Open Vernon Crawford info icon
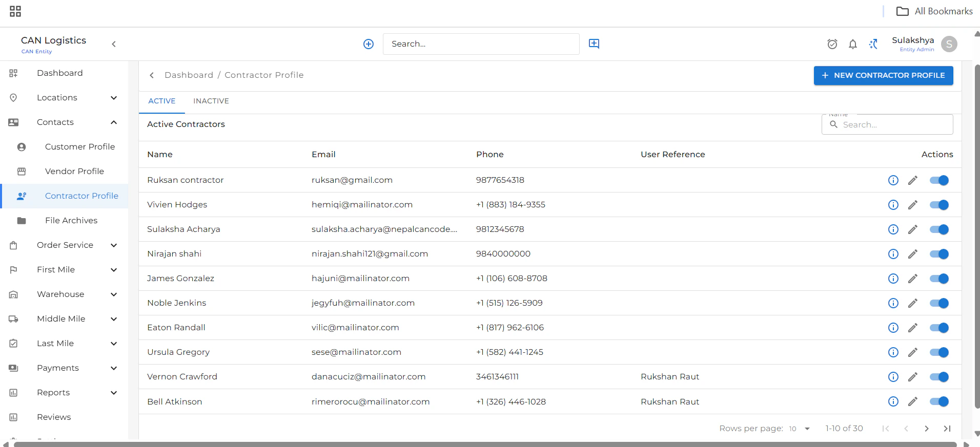 893,377
